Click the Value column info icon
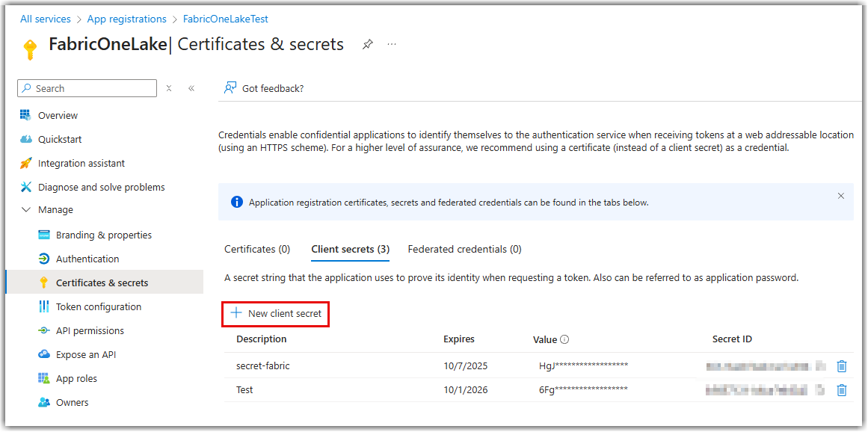The width and height of the screenshot is (868, 432). pyautogui.click(x=564, y=339)
